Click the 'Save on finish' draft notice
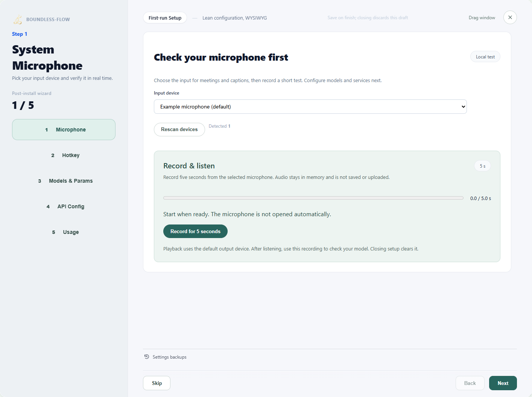The image size is (532, 397). (x=368, y=18)
